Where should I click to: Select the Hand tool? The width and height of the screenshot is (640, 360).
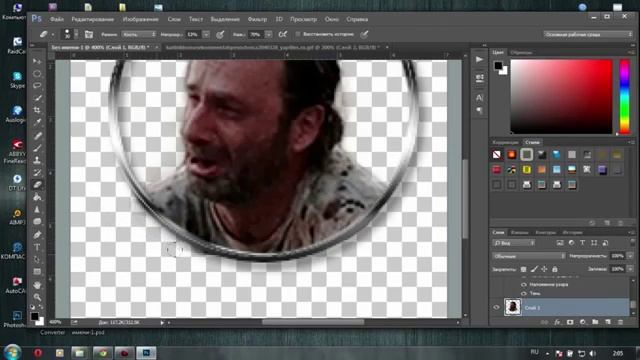click(37, 285)
